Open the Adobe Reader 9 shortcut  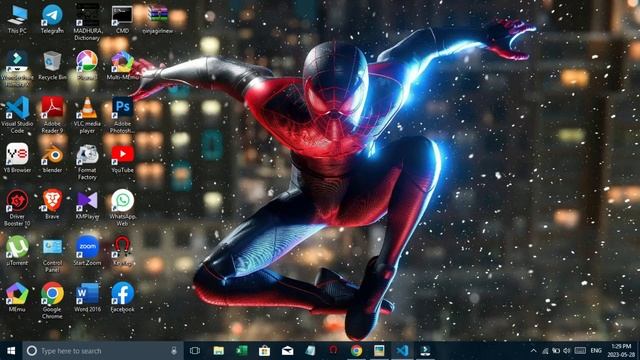pyautogui.click(x=52, y=115)
